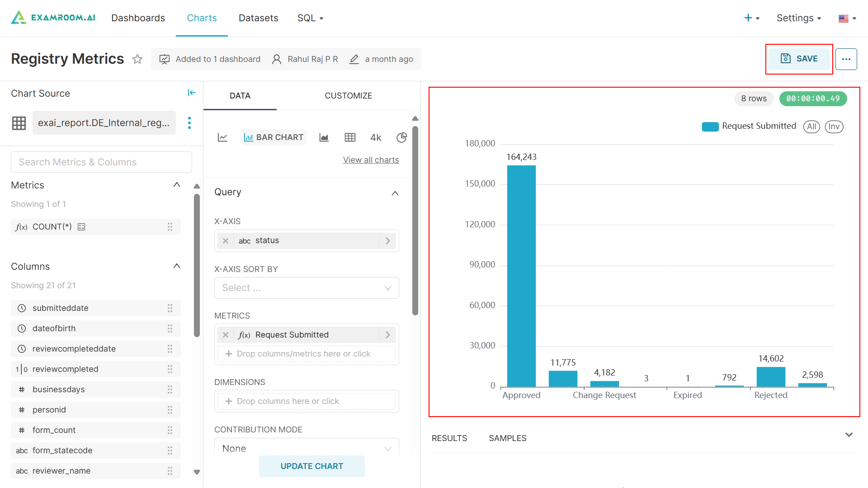The width and height of the screenshot is (868, 488).
Task: Click the UPDATE CHART button
Action: [311, 466]
